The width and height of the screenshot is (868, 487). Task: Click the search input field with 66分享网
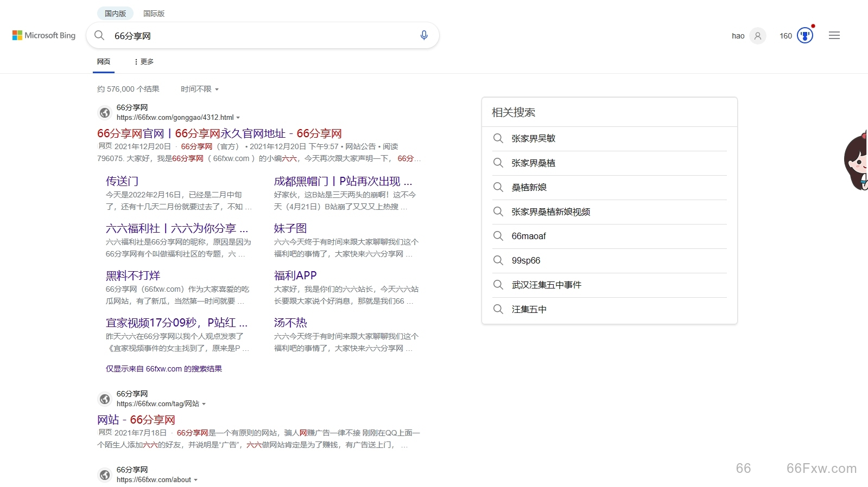tap(263, 36)
